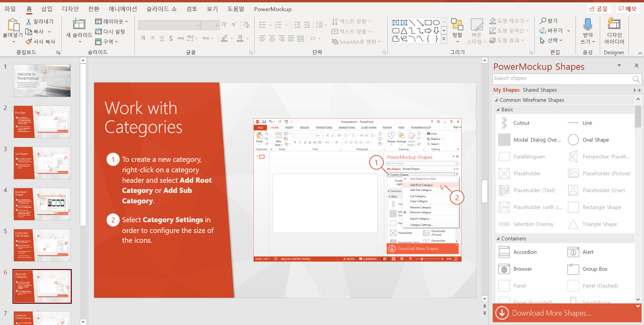Open the Select (선택) dropdown
Viewport: 644px width, 325px height.
click(x=551, y=40)
